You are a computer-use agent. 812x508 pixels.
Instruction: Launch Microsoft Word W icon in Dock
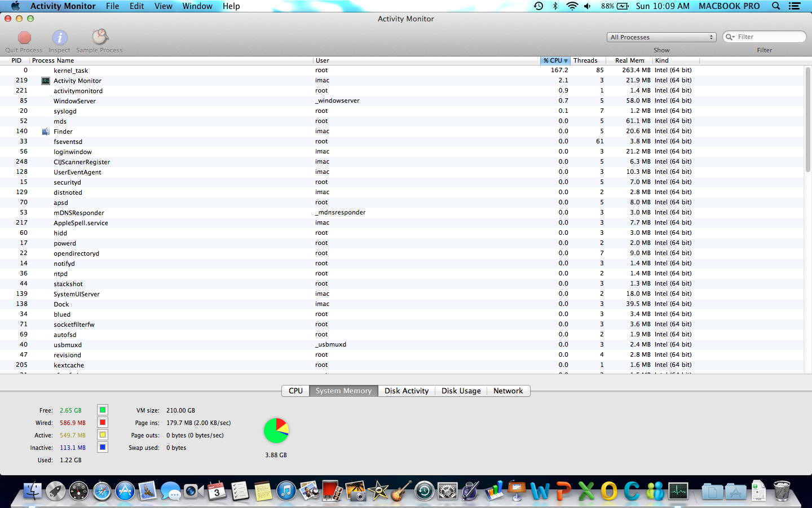(540, 491)
